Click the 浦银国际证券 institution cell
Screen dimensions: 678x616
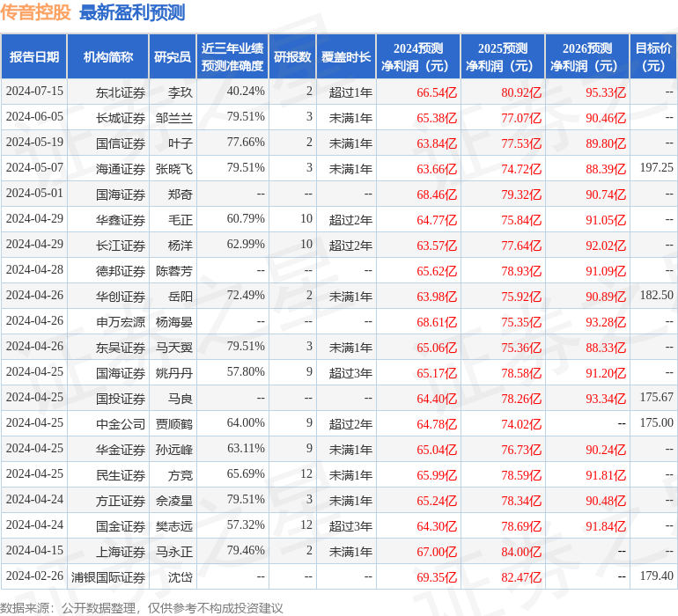[108, 577]
